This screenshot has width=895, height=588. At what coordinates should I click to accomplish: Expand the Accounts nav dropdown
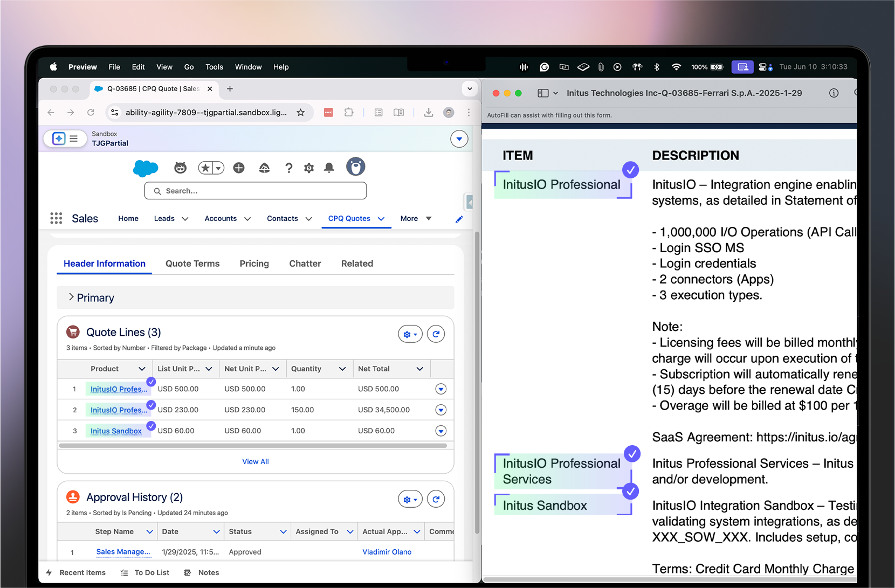tap(247, 219)
